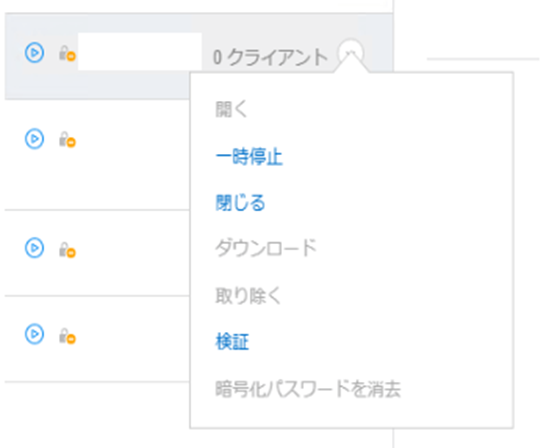Click the lock icon in the third row
This screenshot has width=541, height=448.
pos(67,250)
